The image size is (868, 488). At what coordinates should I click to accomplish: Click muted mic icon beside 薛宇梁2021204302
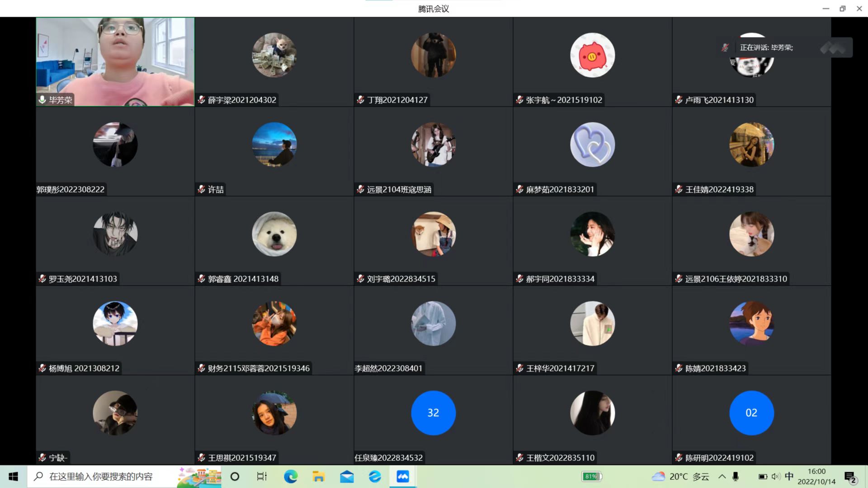pos(202,100)
